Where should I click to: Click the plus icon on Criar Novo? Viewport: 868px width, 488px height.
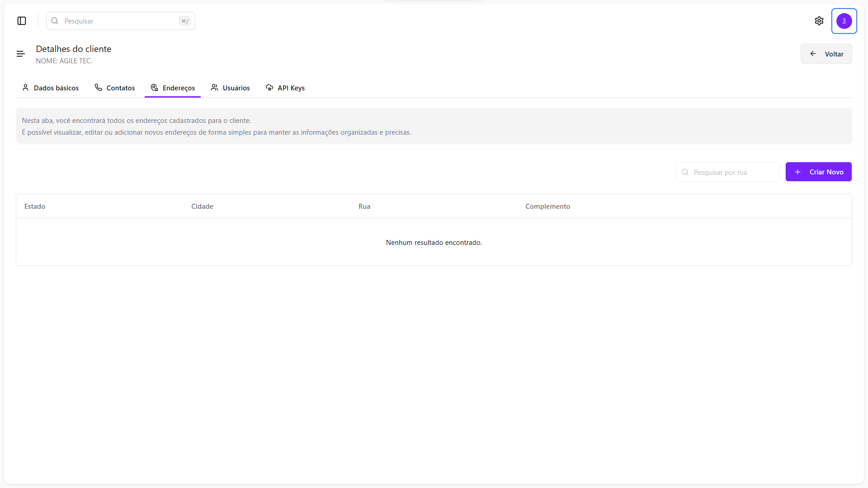(x=797, y=172)
